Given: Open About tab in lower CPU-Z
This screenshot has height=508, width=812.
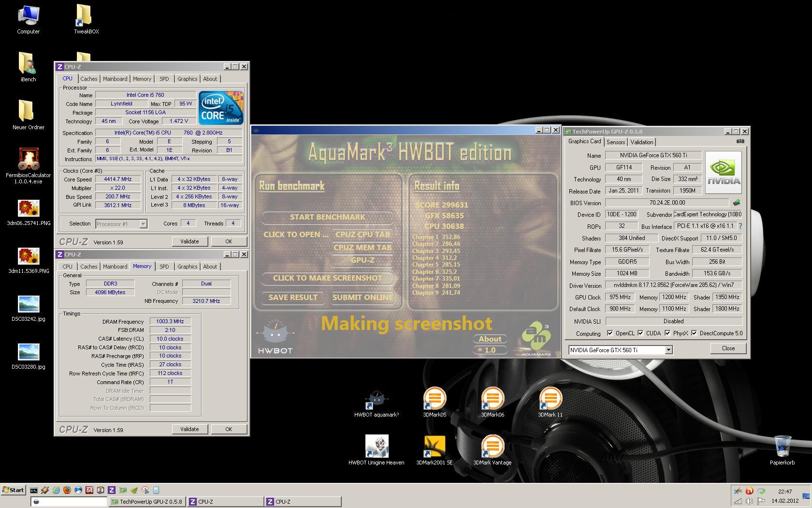Looking at the screenshot, I should [x=210, y=267].
